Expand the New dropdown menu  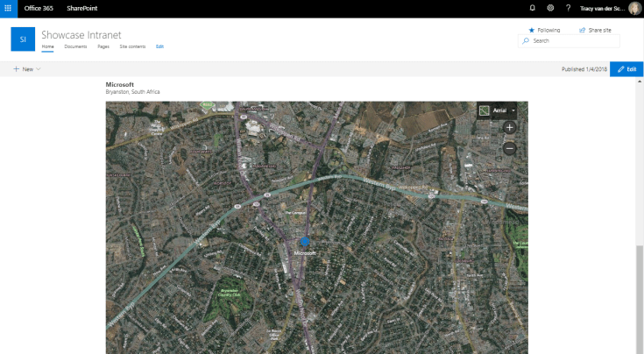[26, 68]
